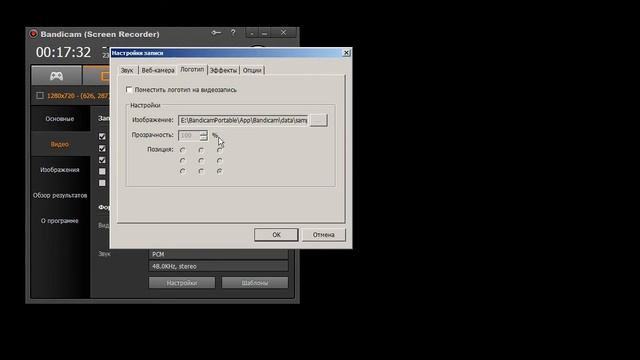Click the key registration icon in Bandicam title bar
Screen dimensions: 640x360
(216, 33)
